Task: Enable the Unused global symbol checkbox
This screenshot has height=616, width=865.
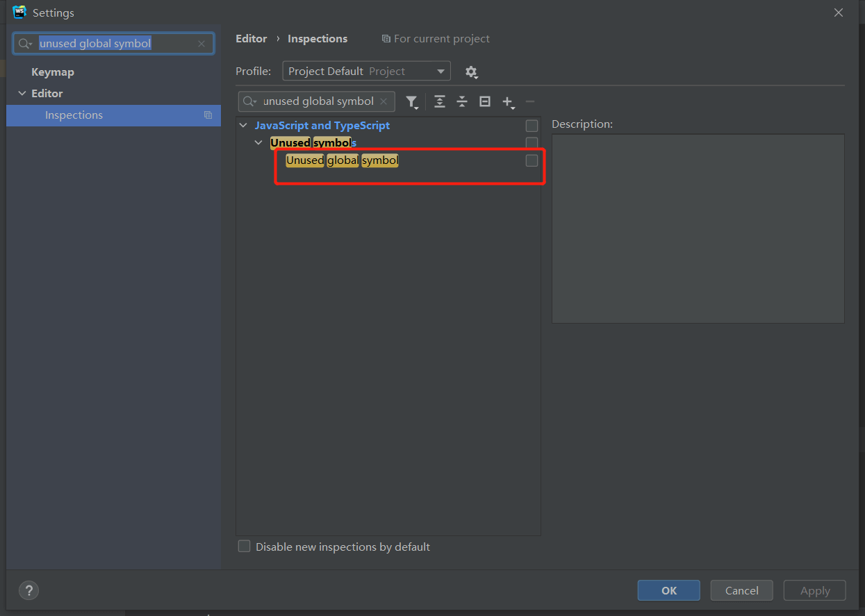Action: [532, 160]
